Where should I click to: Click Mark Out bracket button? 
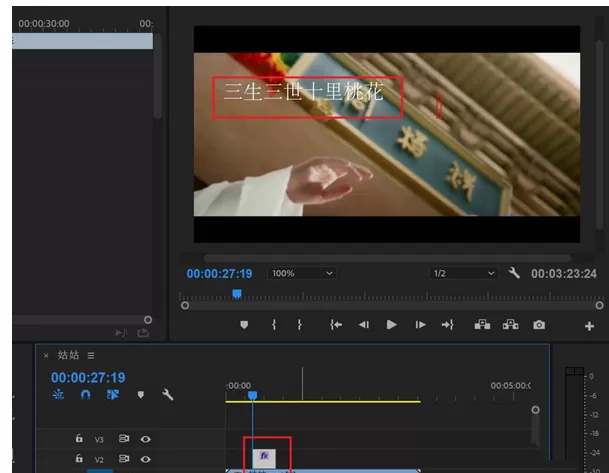click(x=299, y=325)
